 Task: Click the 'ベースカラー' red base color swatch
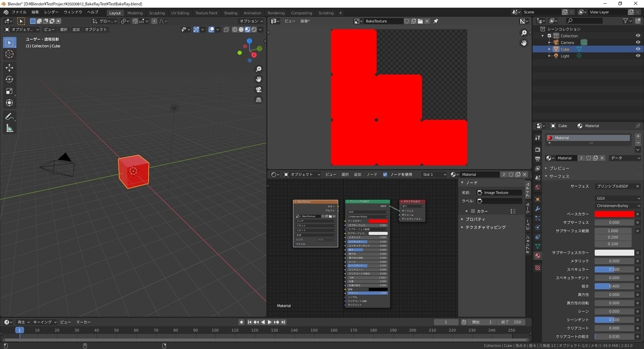pos(614,214)
